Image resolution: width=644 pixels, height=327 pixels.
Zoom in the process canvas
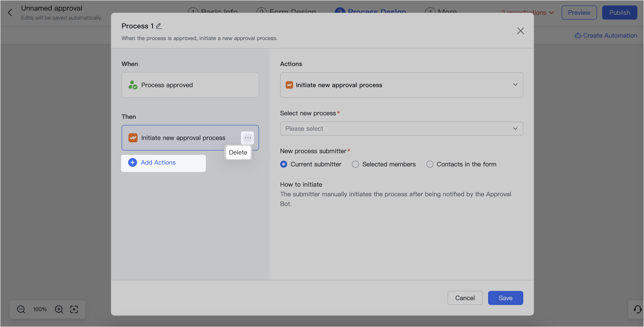click(x=59, y=309)
